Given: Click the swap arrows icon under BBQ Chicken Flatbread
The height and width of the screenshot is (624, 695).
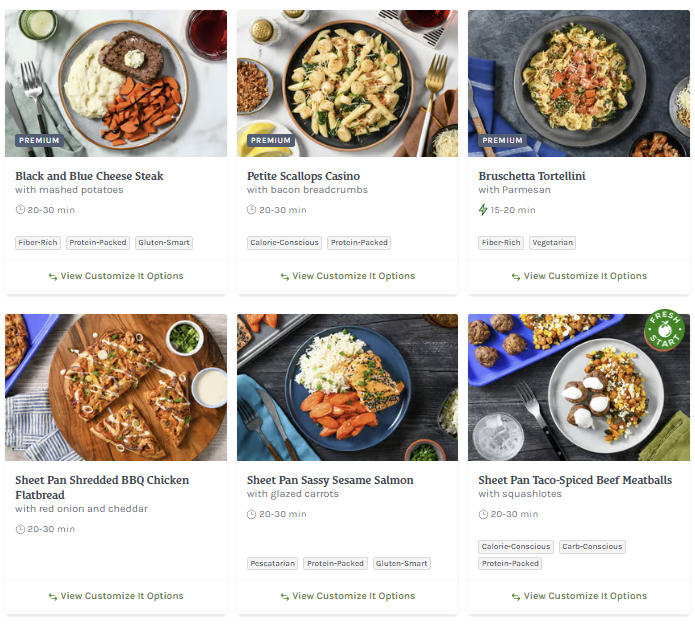Looking at the screenshot, I should (x=52, y=596).
